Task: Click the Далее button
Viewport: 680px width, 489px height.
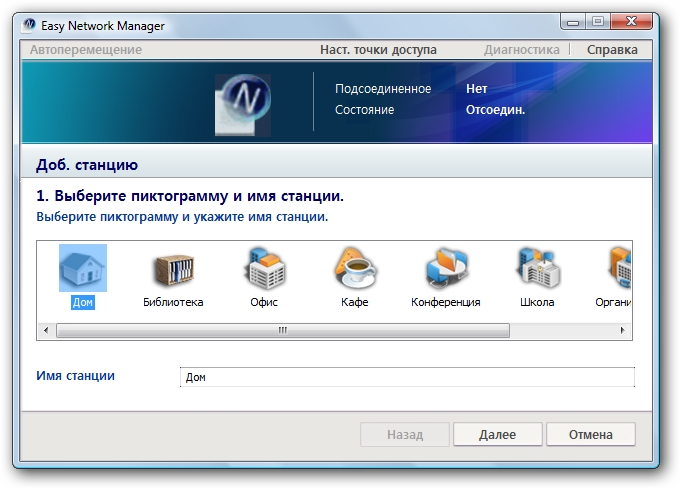Action: (x=497, y=434)
